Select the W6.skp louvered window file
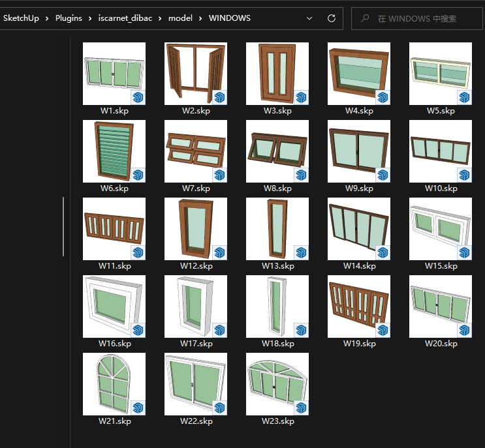The height and width of the screenshot is (448, 485). 114,151
